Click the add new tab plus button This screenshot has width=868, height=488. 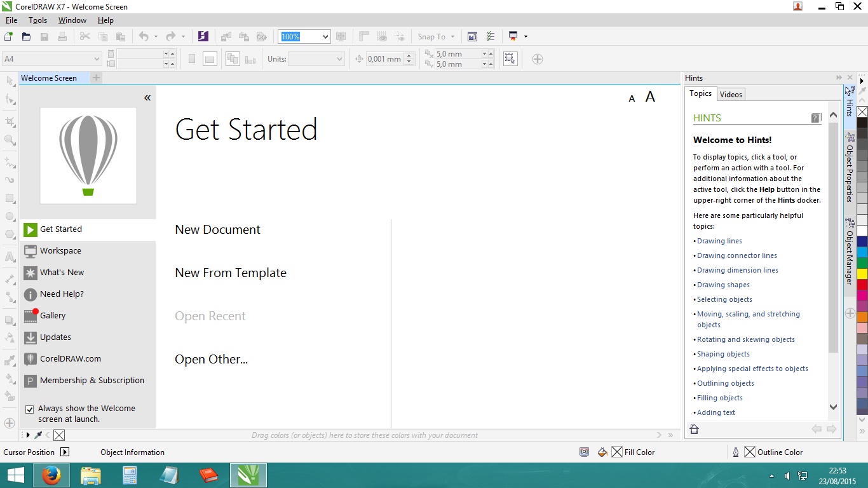[x=97, y=78]
